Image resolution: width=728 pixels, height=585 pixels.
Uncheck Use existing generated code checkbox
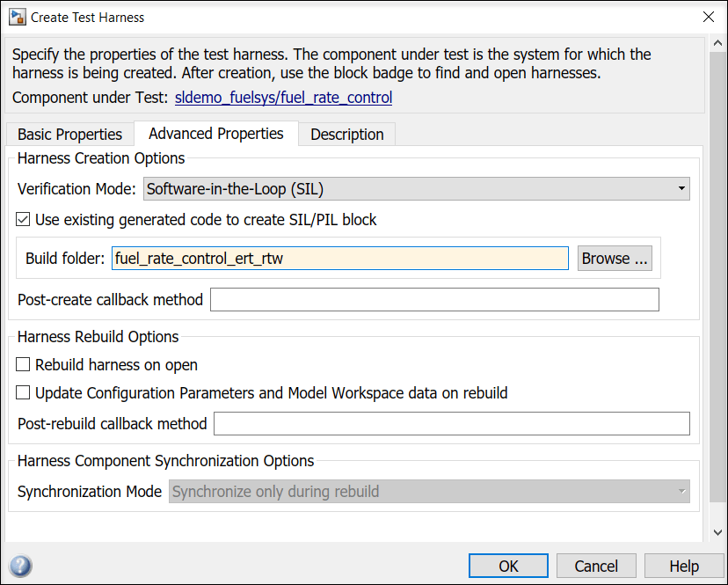point(24,220)
